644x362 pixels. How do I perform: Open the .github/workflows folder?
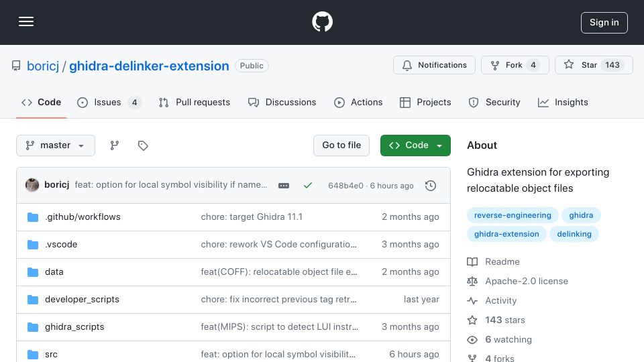pyautogui.click(x=83, y=217)
